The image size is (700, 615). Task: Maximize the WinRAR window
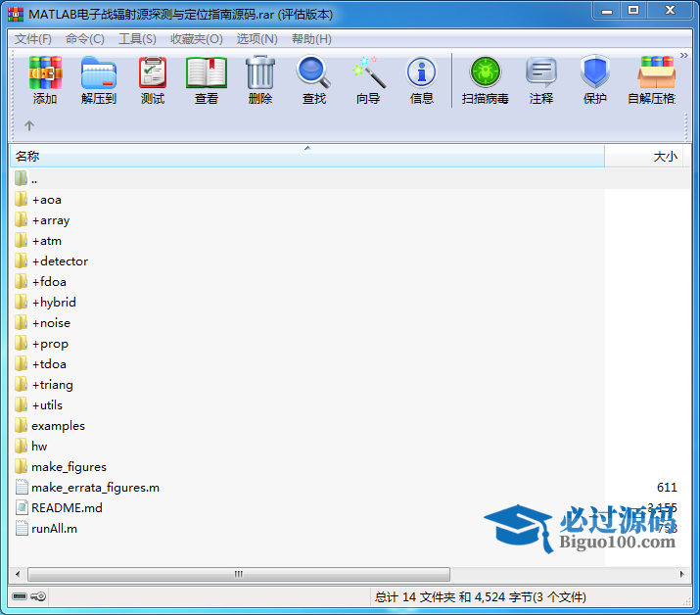point(632,11)
